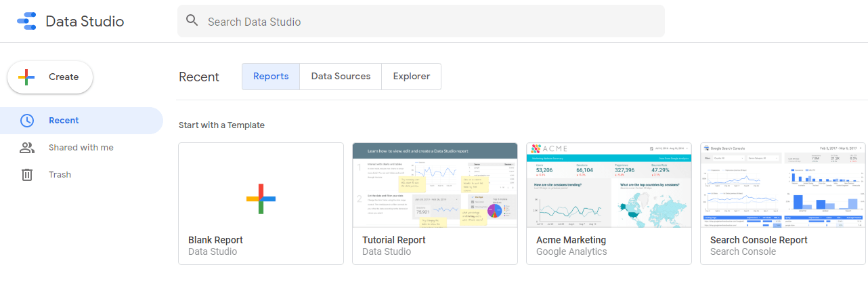Open the Search Console Report preview image
Image resolution: width=868 pixels, height=286 pixels.
[783, 185]
